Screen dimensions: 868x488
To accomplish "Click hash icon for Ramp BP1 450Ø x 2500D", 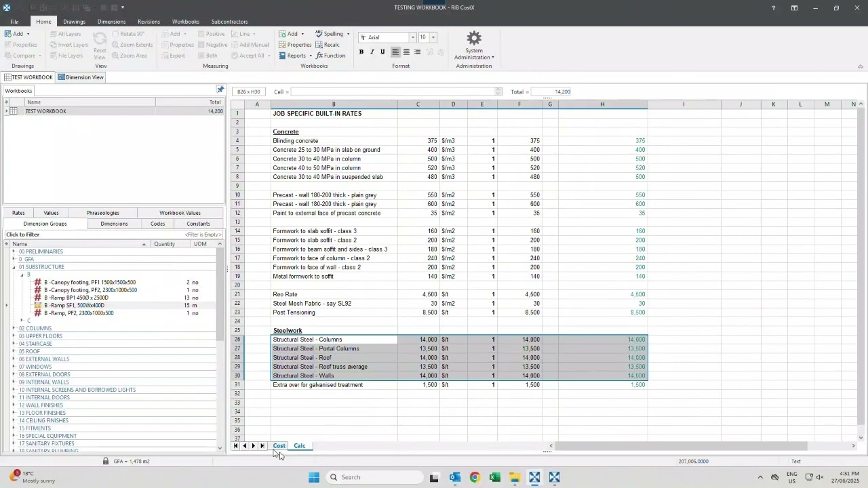I will click(x=39, y=298).
